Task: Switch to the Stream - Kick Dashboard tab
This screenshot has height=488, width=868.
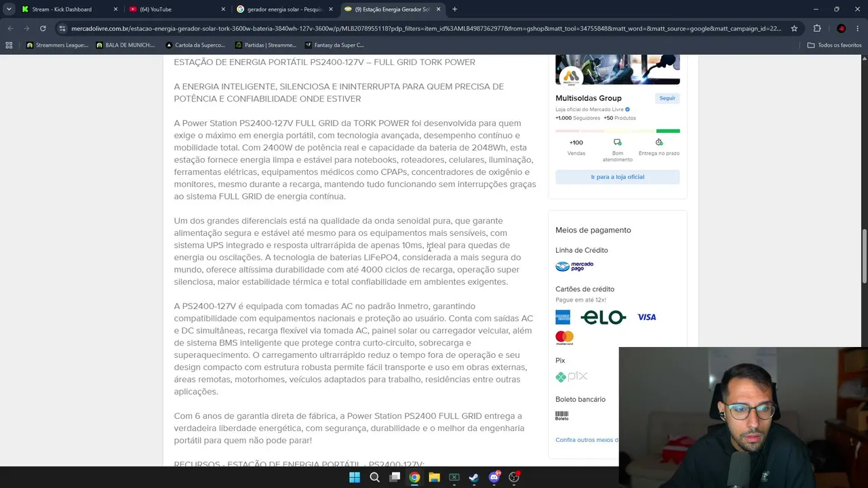Action: point(69,9)
